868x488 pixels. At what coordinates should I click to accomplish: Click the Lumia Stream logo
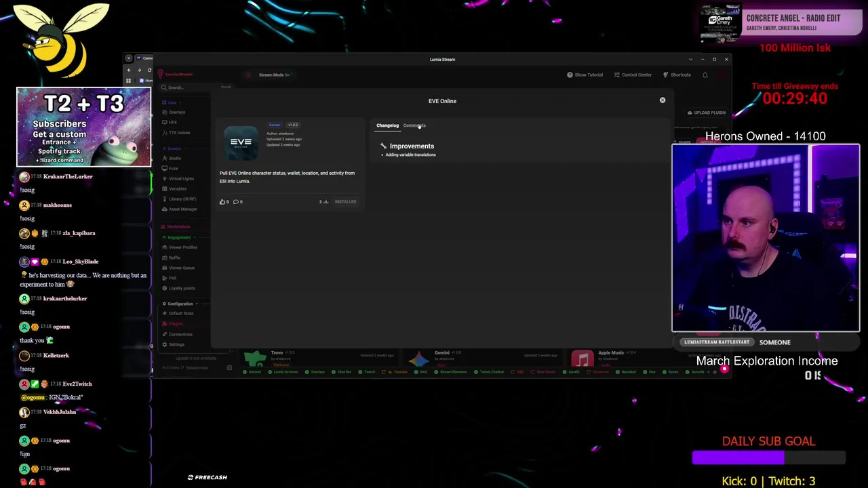click(176, 75)
